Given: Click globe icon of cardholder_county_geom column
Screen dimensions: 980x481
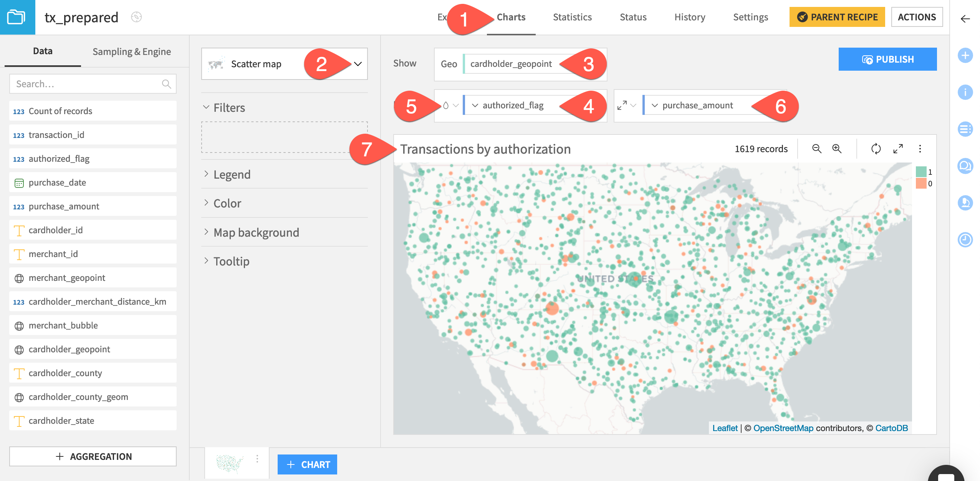Looking at the screenshot, I should pyautogui.click(x=19, y=397).
